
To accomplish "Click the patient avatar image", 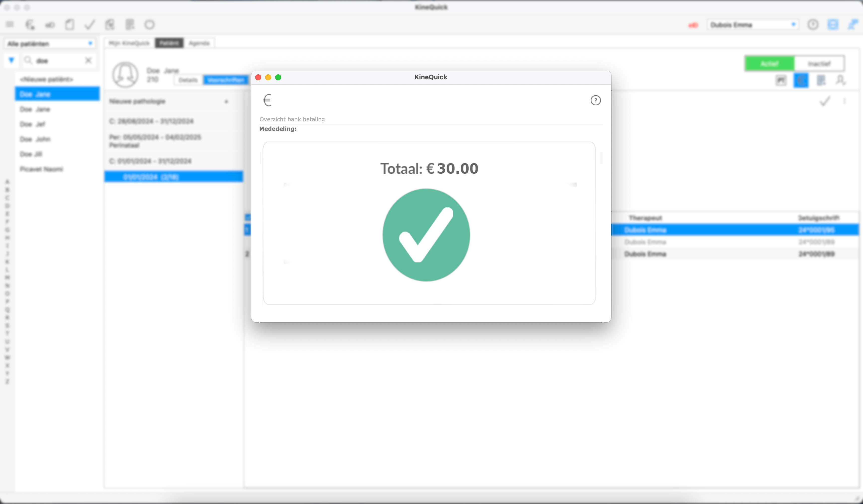I will pos(125,75).
